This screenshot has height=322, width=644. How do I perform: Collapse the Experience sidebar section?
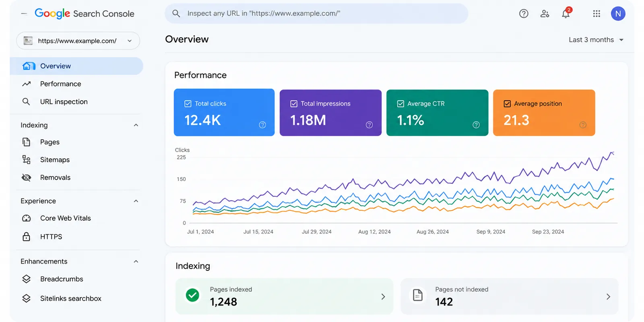[x=136, y=201]
